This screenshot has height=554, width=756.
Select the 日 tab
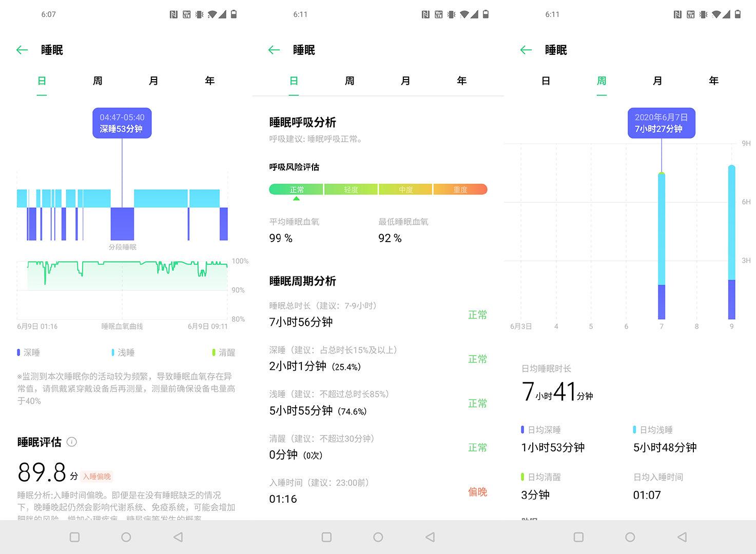point(42,81)
